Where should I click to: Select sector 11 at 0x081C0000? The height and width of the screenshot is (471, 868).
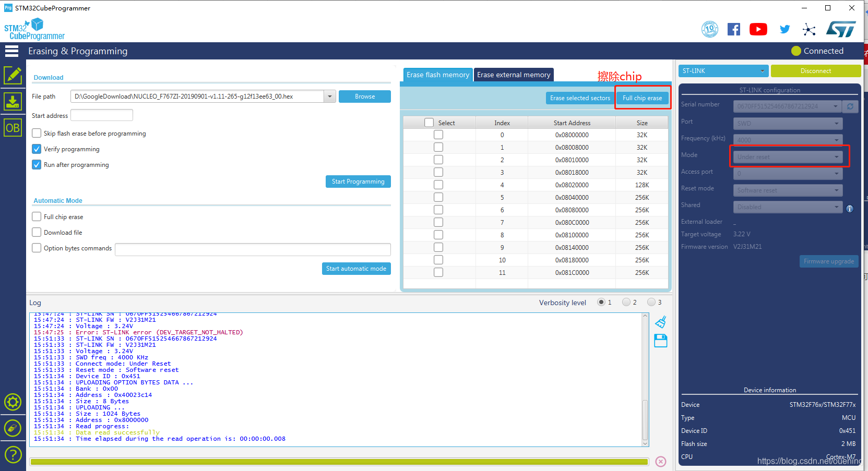[438, 272]
